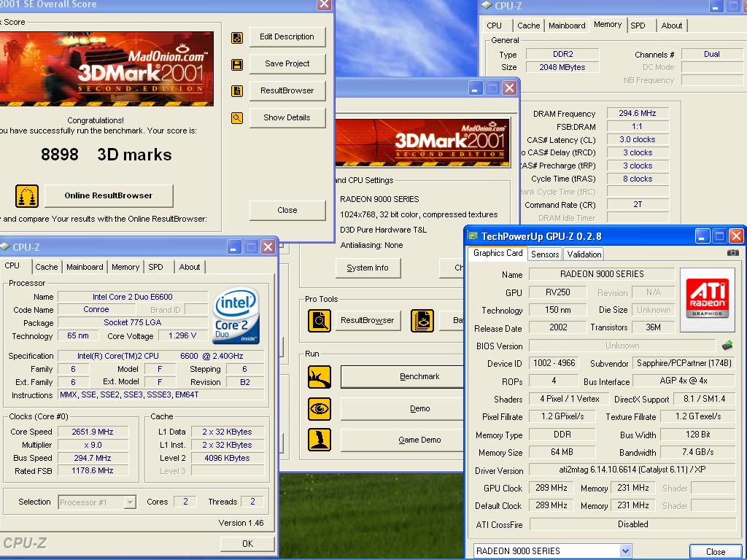Open the GPU selection dropdown in GPU-Z
This screenshot has height=560, width=747.
(625, 551)
